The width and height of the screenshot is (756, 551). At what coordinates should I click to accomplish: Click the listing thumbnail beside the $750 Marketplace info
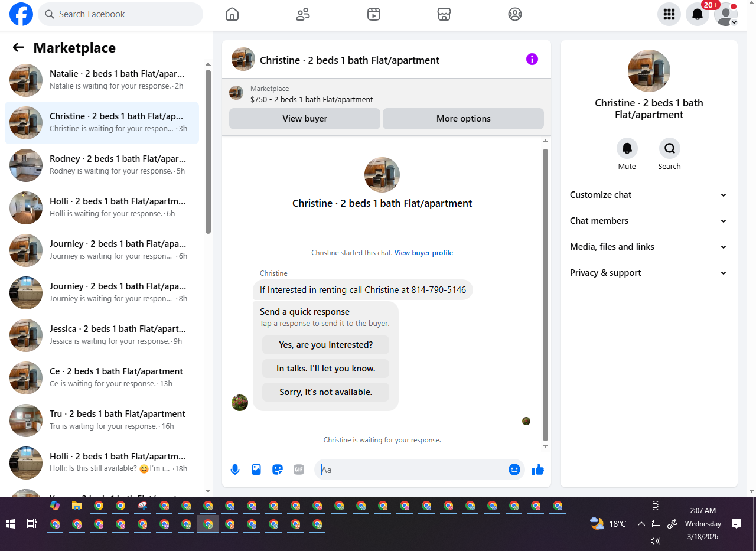click(236, 93)
